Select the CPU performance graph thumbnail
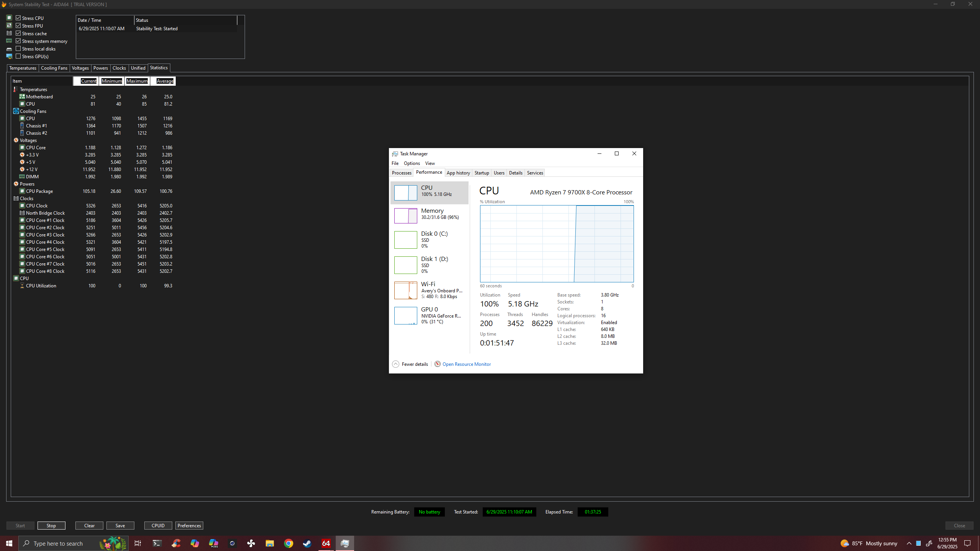The width and height of the screenshot is (980, 551). tap(406, 193)
